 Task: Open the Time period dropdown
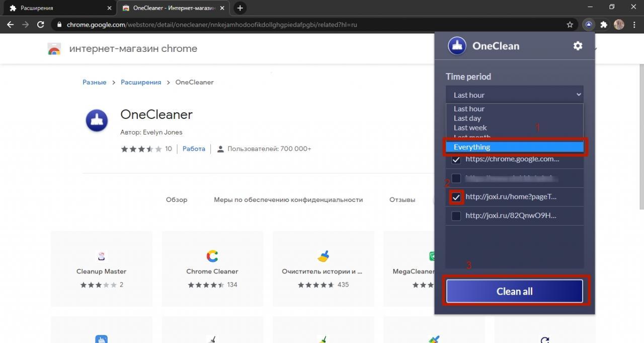pos(515,95)
